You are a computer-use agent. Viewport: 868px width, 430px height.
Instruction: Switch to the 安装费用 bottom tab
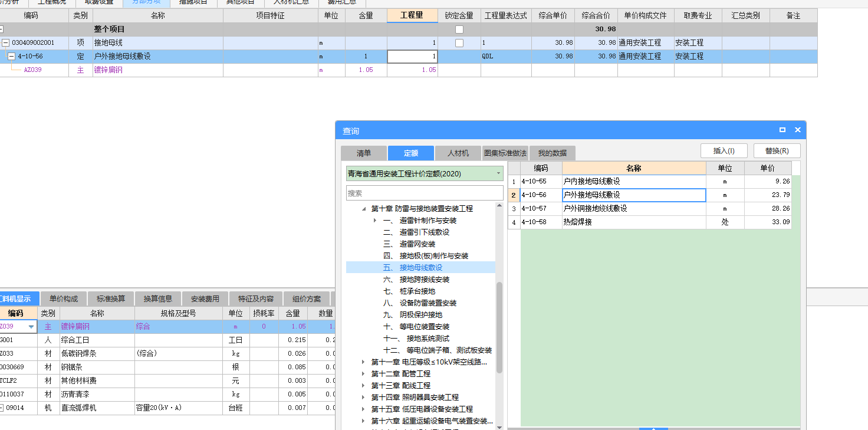point(205,298)
